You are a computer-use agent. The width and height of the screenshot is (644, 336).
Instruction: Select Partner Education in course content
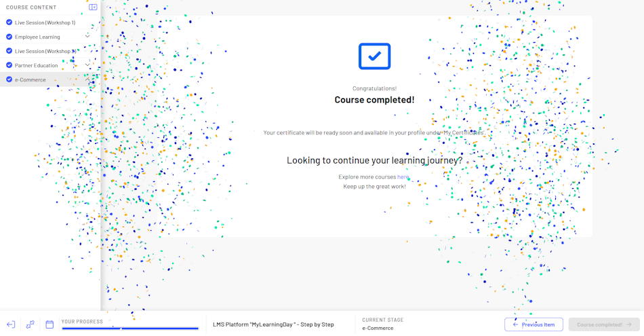[x=36, y=65]
